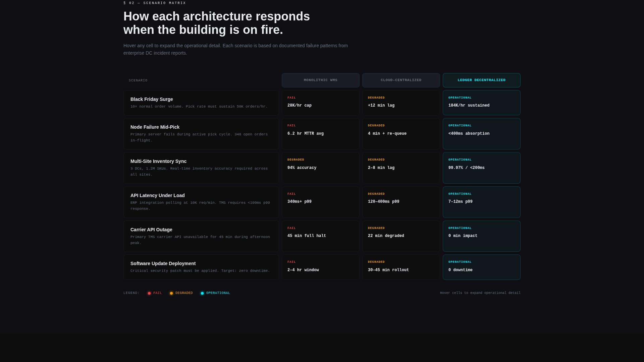Click the '2–4 hr window' cell
The height and width of the screenshot is (362, 644).
320,267
